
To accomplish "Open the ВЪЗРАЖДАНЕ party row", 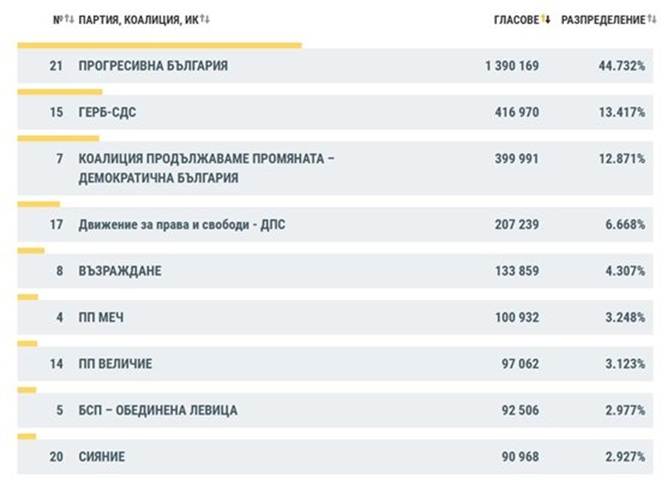I will [119, 271].
